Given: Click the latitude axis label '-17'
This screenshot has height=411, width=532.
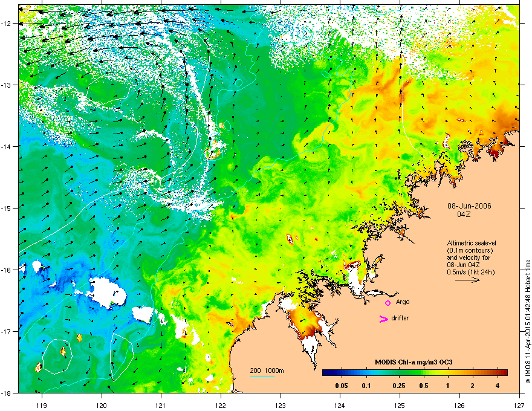Looking at the screenshot, I should pyautogui.click(x=6, y=331).
